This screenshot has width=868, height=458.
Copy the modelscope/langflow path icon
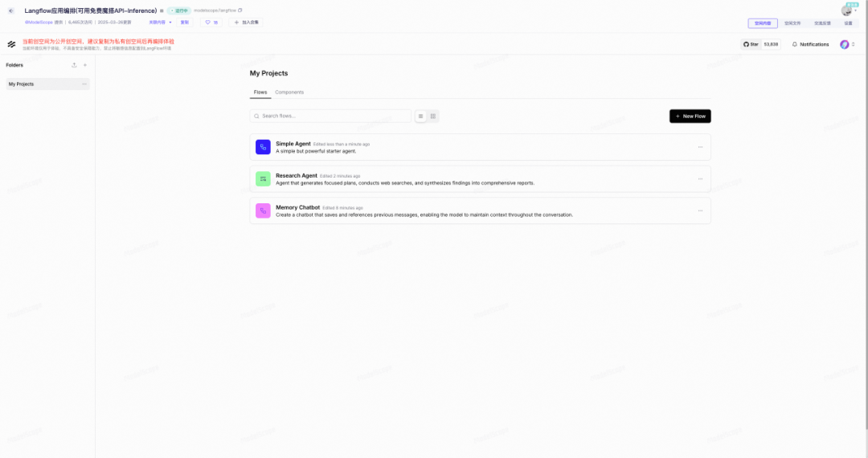point(240,10)
